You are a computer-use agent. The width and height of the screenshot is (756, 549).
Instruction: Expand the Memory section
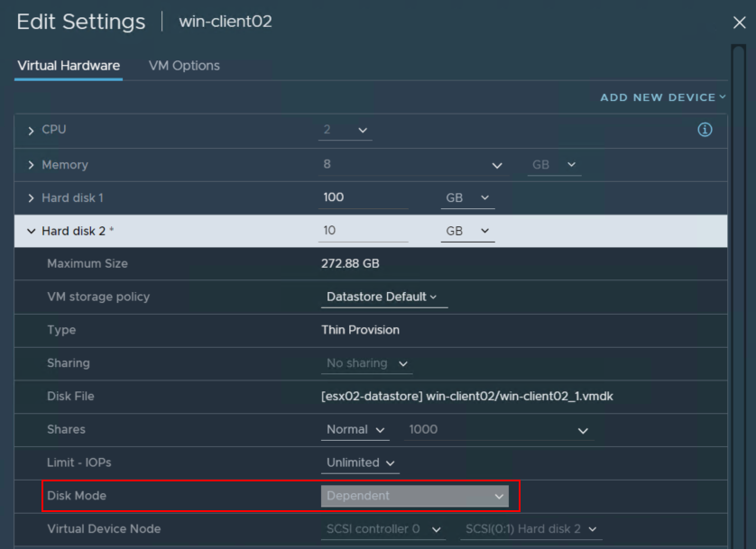[32, 165]
